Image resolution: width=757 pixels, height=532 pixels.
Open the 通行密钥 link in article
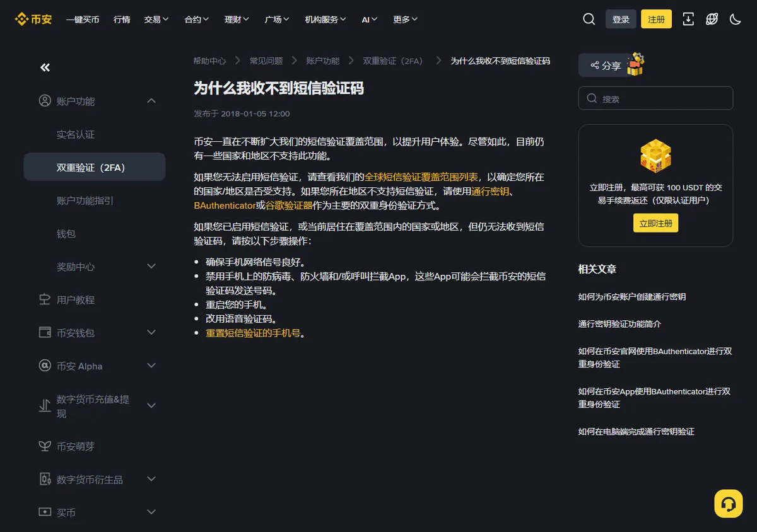[x=490, y=191]
